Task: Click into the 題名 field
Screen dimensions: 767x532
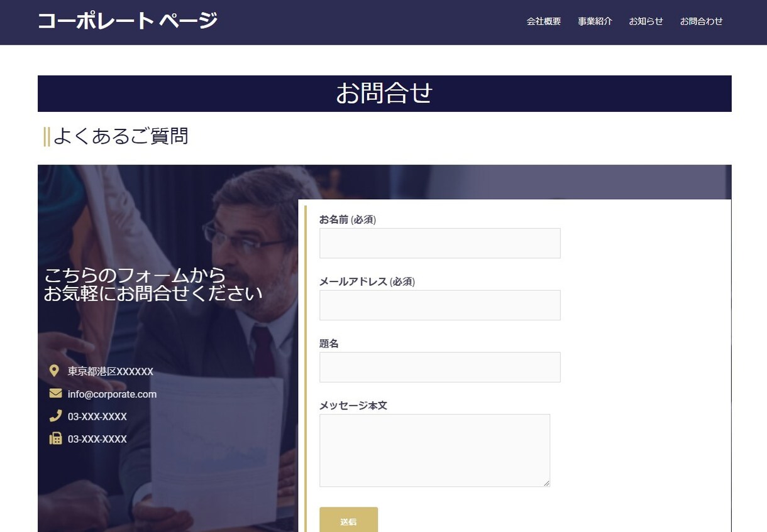Action: coord(440,367)
